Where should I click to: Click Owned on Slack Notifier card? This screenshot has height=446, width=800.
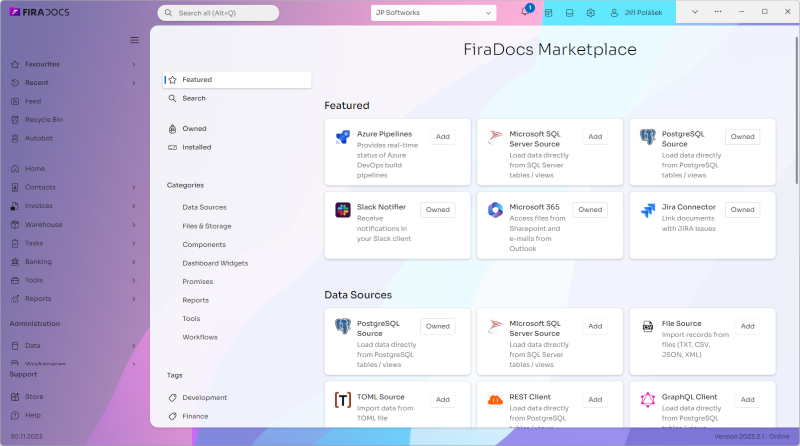pyautogui.click(x=438, y=210)
